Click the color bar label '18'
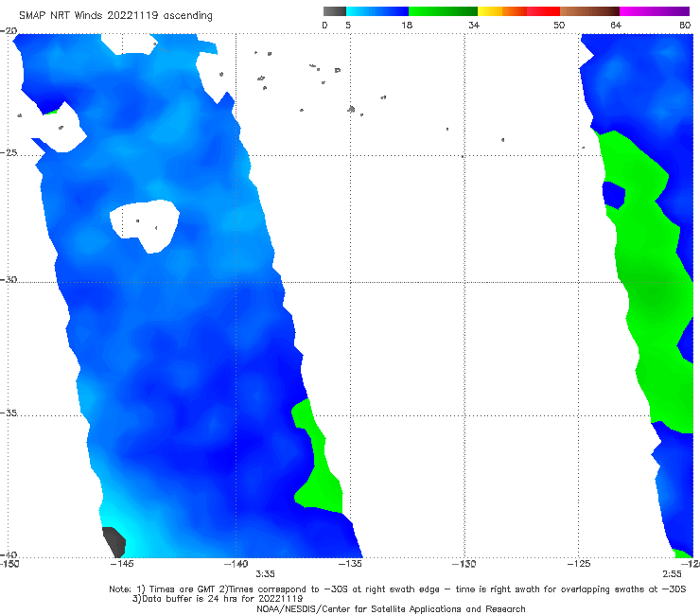 coord(407,26)
